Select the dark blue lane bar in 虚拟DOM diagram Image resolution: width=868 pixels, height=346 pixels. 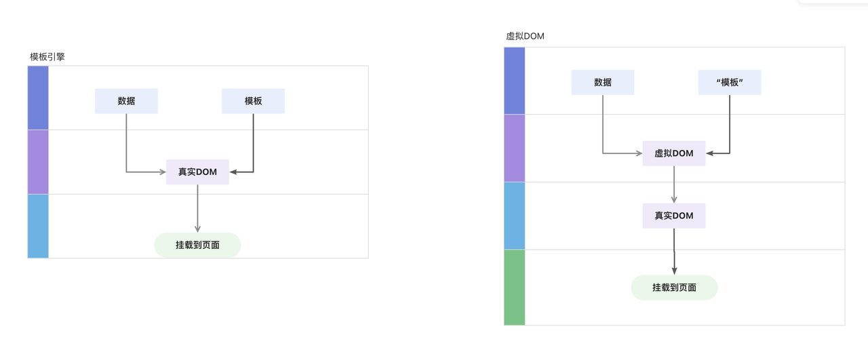(515, 81)
